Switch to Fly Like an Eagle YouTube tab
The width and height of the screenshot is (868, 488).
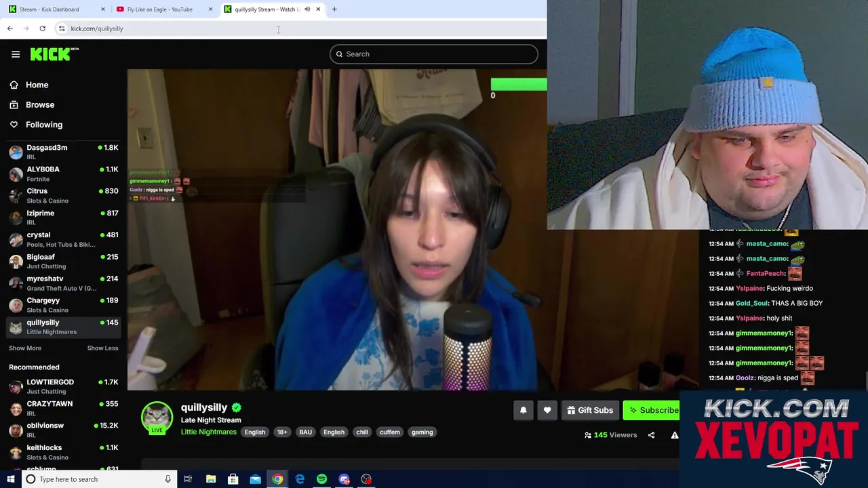click(x=163, y=9)
